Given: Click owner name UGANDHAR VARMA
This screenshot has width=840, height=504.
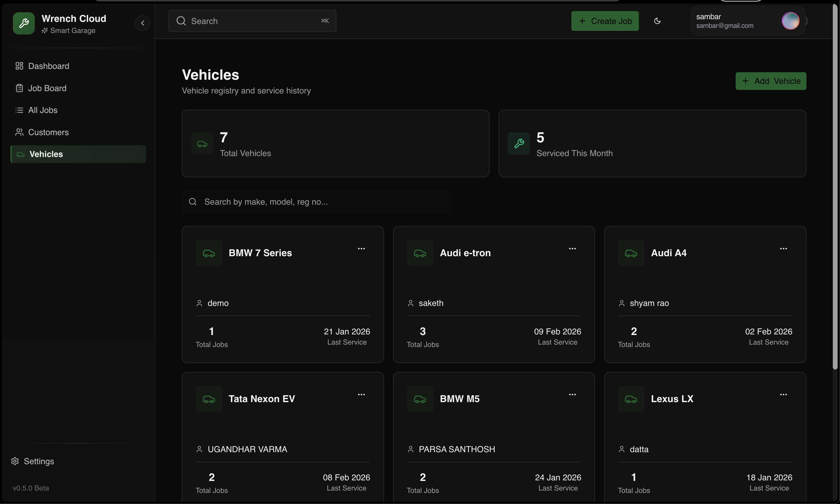Looking at the screenshot, I should point(247,449).
